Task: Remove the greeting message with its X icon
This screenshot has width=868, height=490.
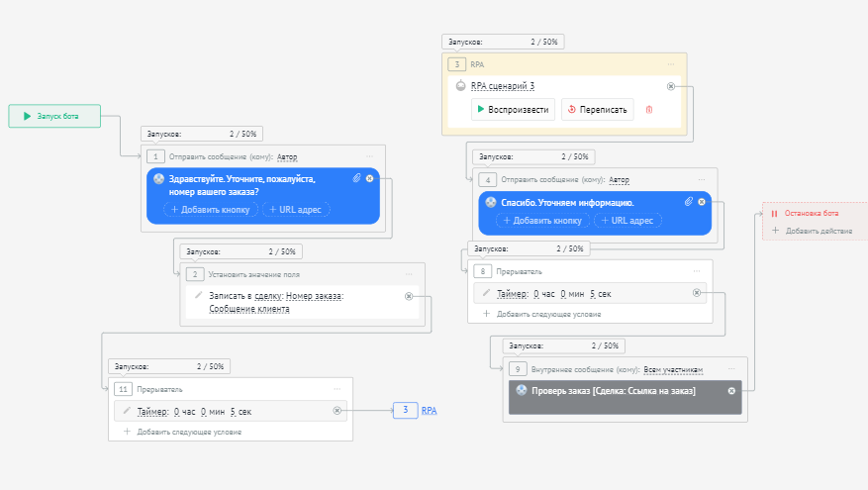Action: 369,178
